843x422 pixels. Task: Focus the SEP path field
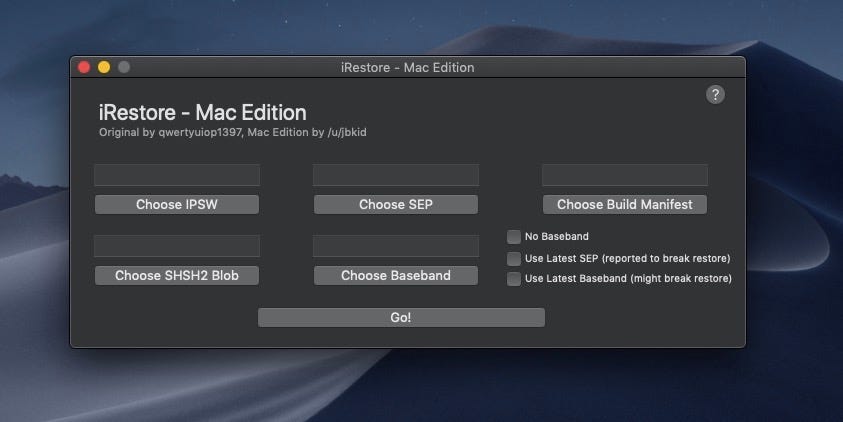tap(396, 175)
